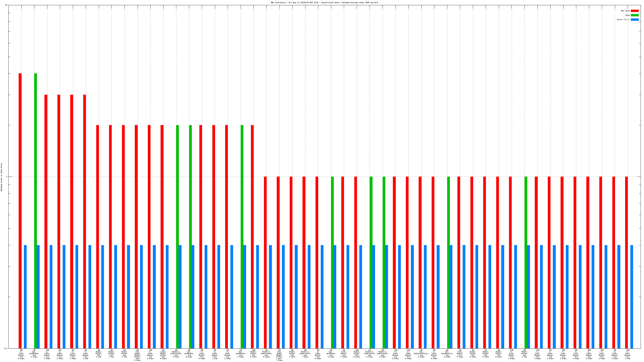
Task: Click the green Spam legend swatch
Action: (635, 15)
